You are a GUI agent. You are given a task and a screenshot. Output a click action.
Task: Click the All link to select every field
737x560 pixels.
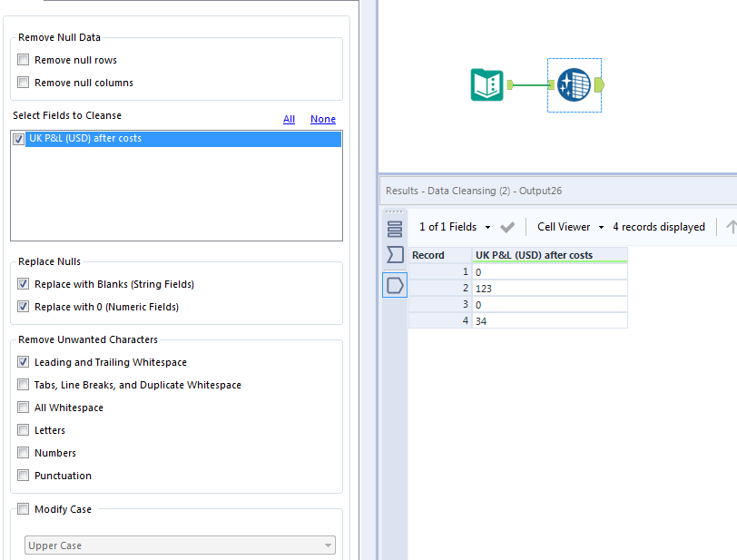coord(289,119)
